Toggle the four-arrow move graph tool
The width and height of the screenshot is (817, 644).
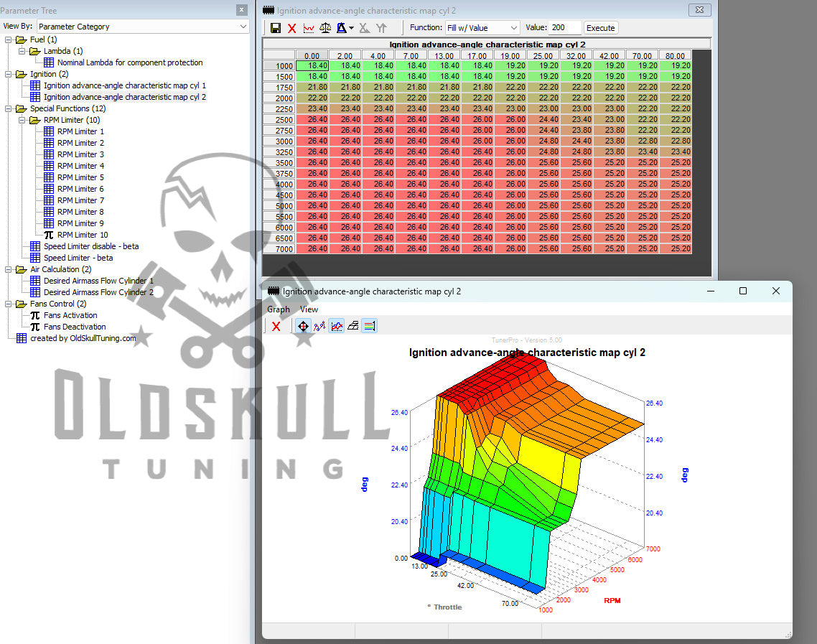[303, 326]
